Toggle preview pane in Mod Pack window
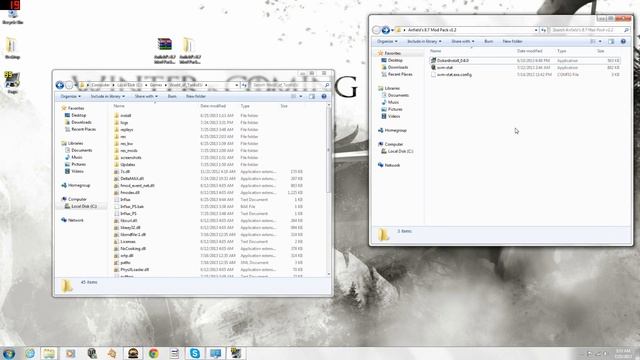 611,41
